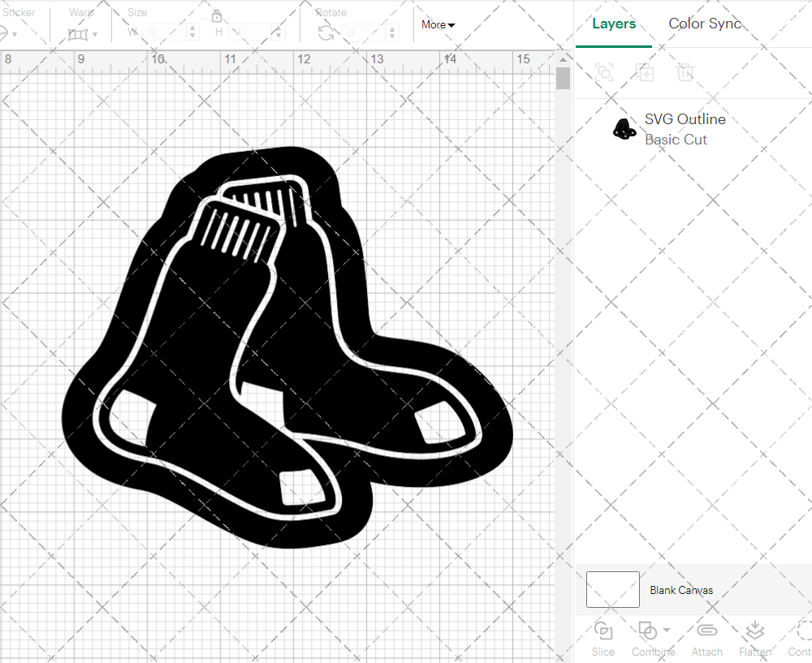Viewport: 812px width, 663px height.
Task: Increment the width stepper arrow
Action: coord(192,28)
